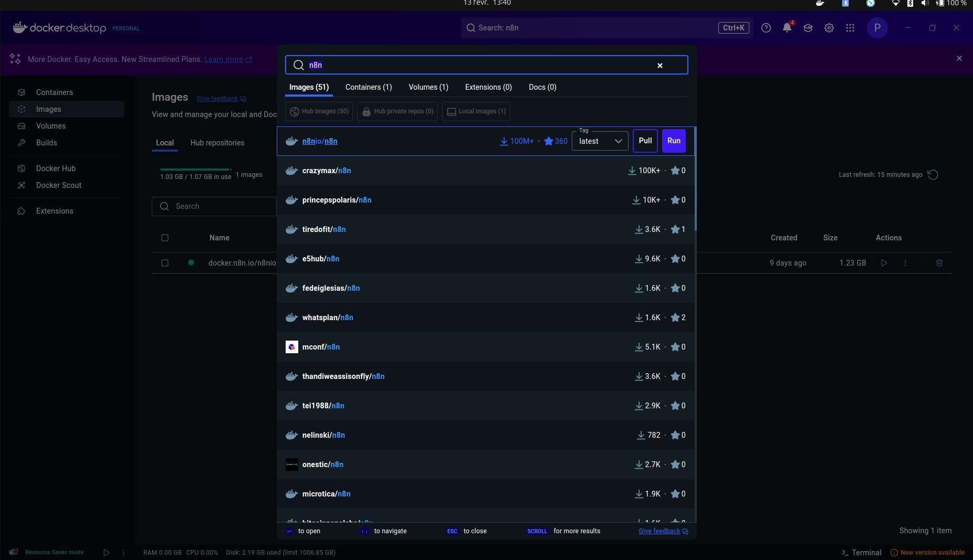Pull the n8nio/n8n image
This screenshot has height=560, width=973.
click(645, 141)
